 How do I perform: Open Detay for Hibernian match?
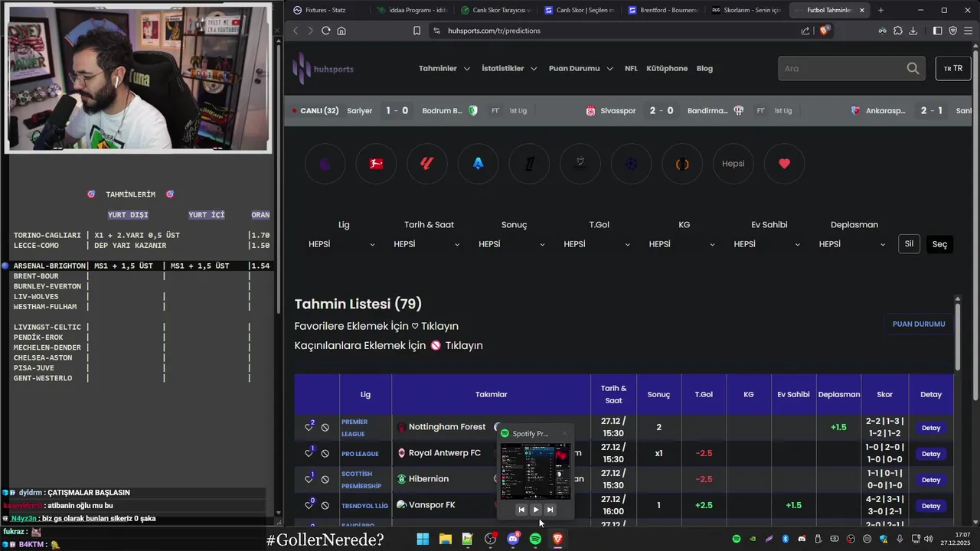coord(931,480)
